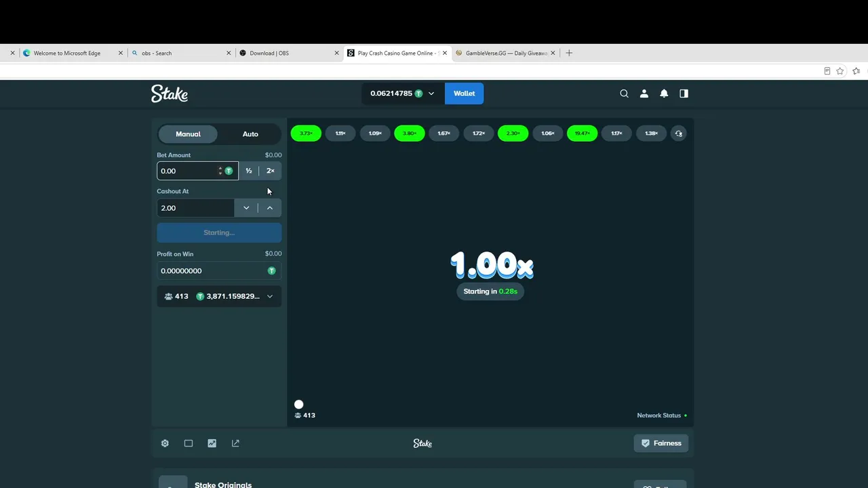Screen dimensions: 868x488
Task: Switch to the GambleVerse.GG tab
Action: pos(506,53)
